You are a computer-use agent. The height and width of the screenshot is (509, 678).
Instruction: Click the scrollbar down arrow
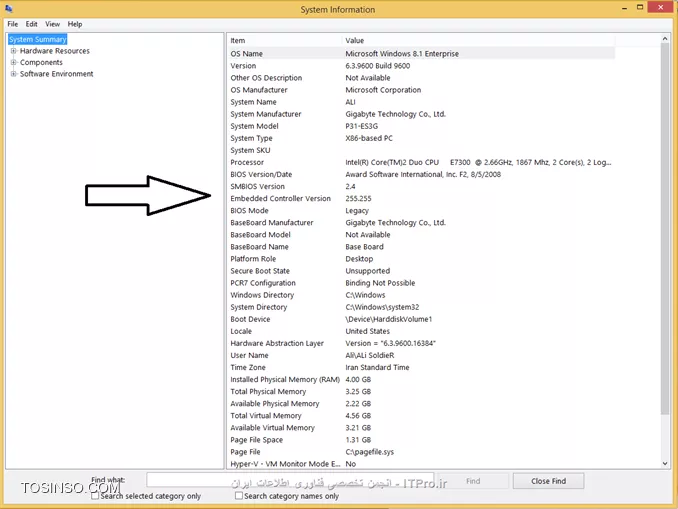point(665,464)
